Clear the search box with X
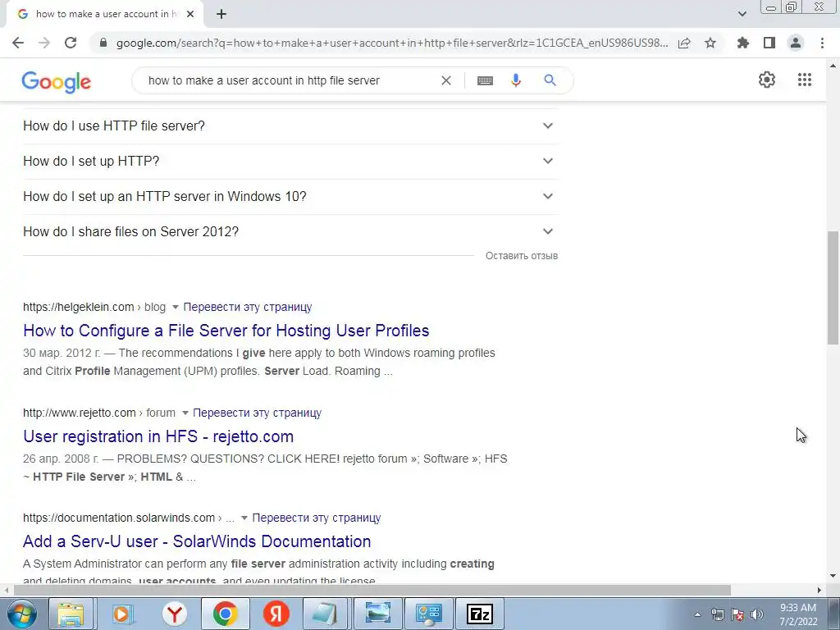 pos(445,80)
